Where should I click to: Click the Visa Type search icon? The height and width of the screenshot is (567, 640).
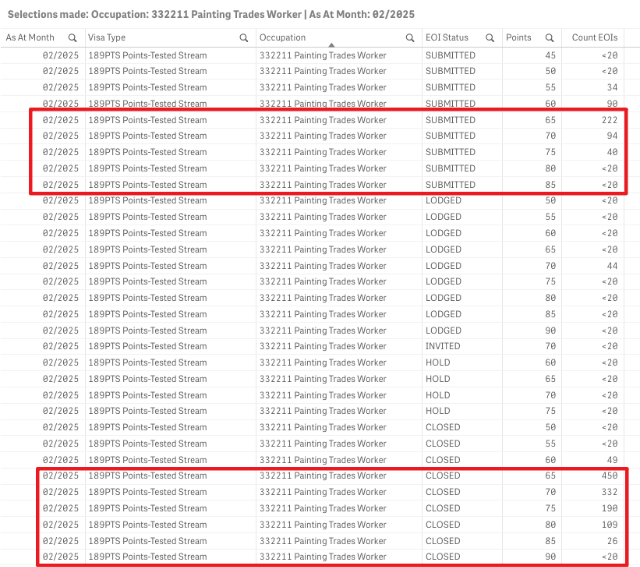(244, 37)
